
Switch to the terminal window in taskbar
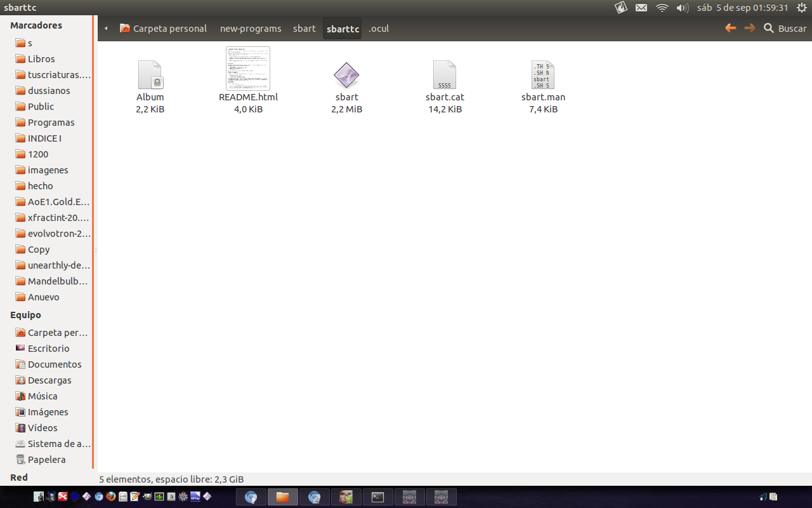pos(377,497)
